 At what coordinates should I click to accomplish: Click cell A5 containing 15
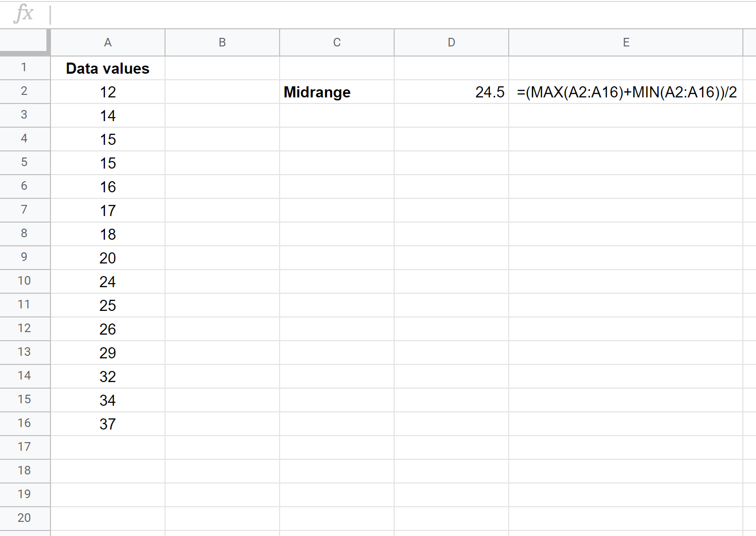108,163
